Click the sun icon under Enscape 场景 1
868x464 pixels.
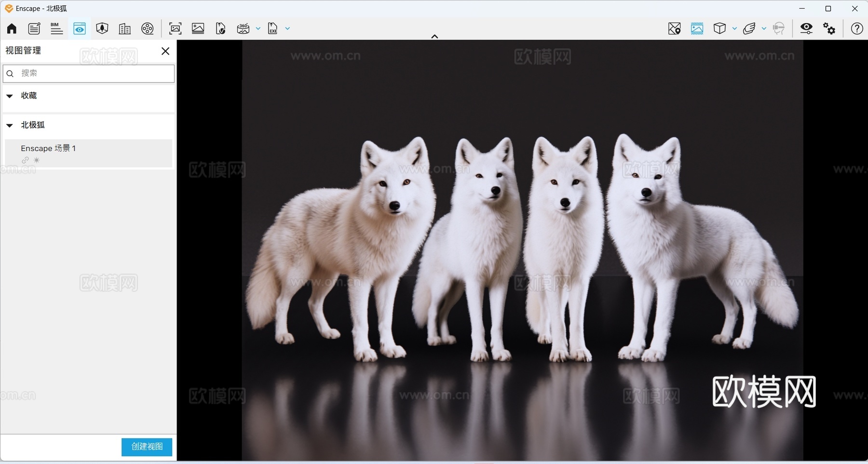[x=37, y=160]
